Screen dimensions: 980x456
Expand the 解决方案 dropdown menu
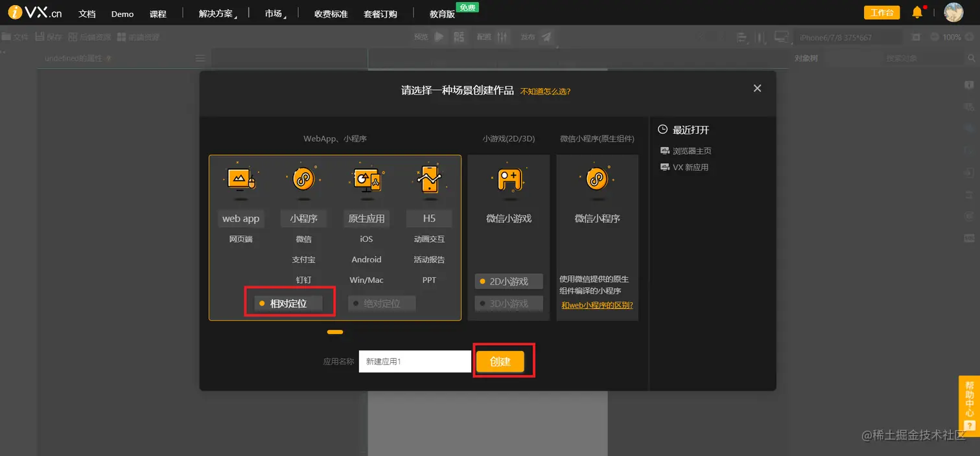pos(216,13)
